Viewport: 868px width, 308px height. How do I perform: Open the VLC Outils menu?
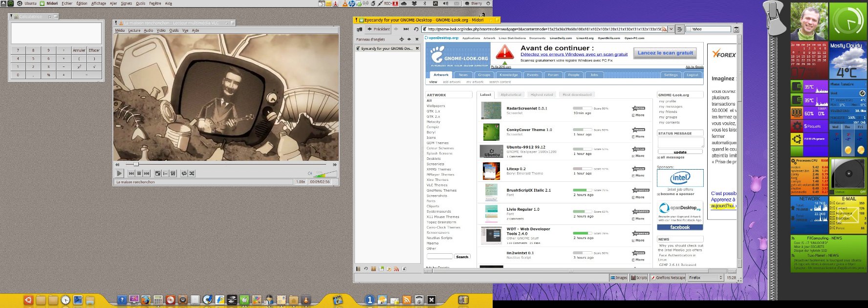(x=174, y=30)
